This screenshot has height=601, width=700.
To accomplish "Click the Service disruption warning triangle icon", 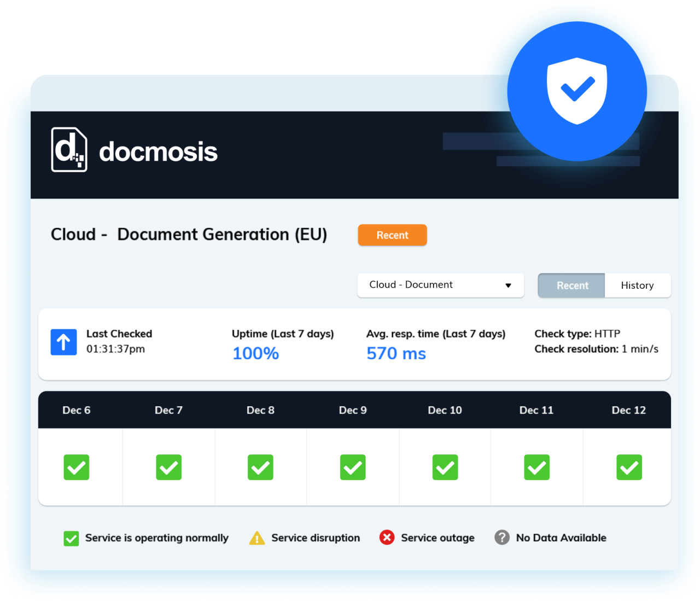I will [257, 538].
